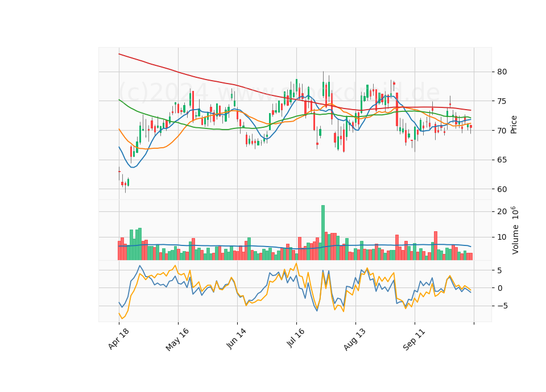Click the −5 oscillator axis value
This screenshot has height=392, width=546.
click(503, 306)
